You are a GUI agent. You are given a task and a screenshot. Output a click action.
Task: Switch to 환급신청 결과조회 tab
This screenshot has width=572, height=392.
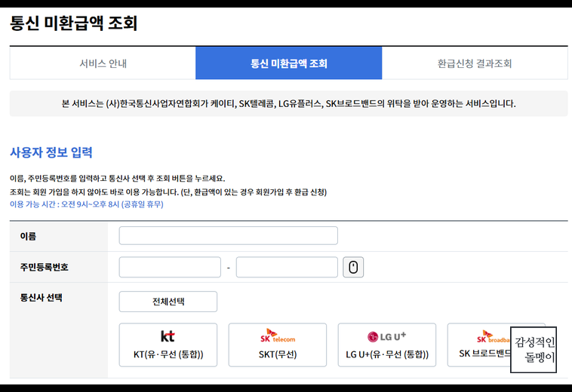(475, 63)
